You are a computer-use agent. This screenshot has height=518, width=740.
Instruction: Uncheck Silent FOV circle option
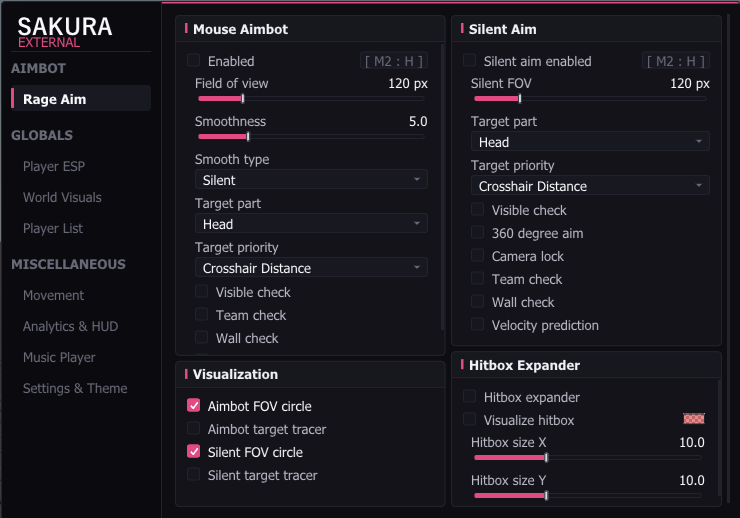pyautogui.click(x=193, y=451)
